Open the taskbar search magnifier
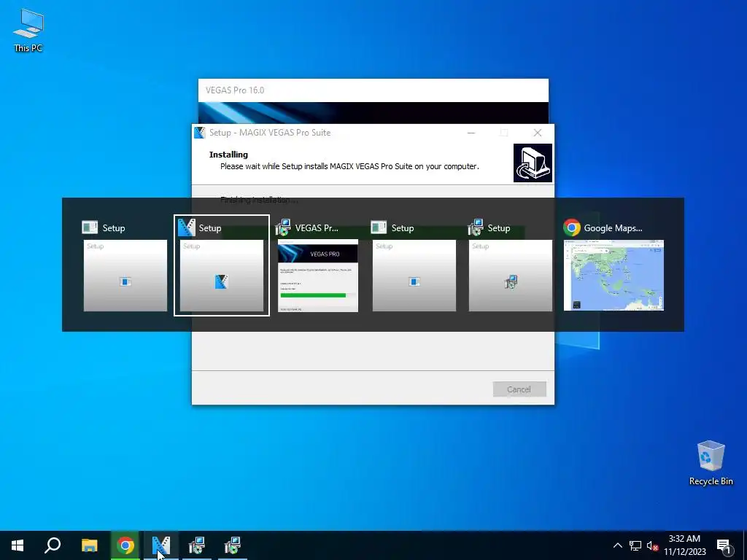The image size is (747, 560). (x=53, y=545)
